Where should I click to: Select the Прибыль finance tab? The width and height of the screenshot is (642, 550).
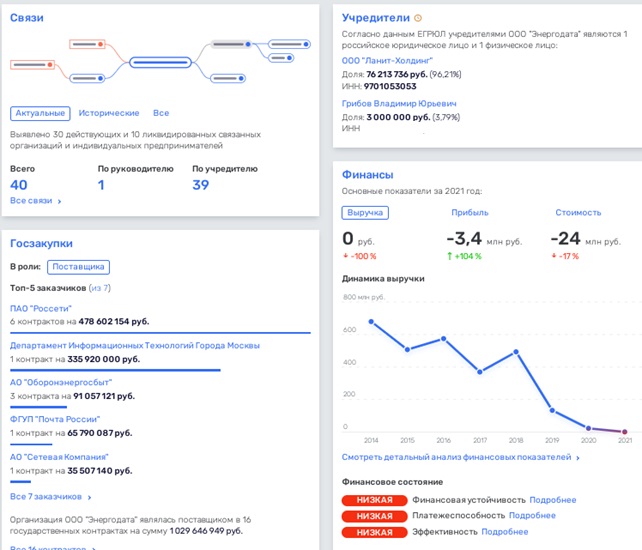coord(470,213)
